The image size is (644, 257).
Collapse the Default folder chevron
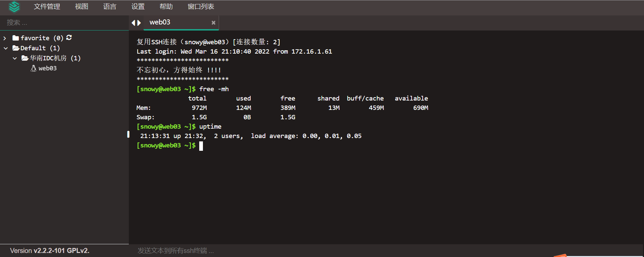5,48
